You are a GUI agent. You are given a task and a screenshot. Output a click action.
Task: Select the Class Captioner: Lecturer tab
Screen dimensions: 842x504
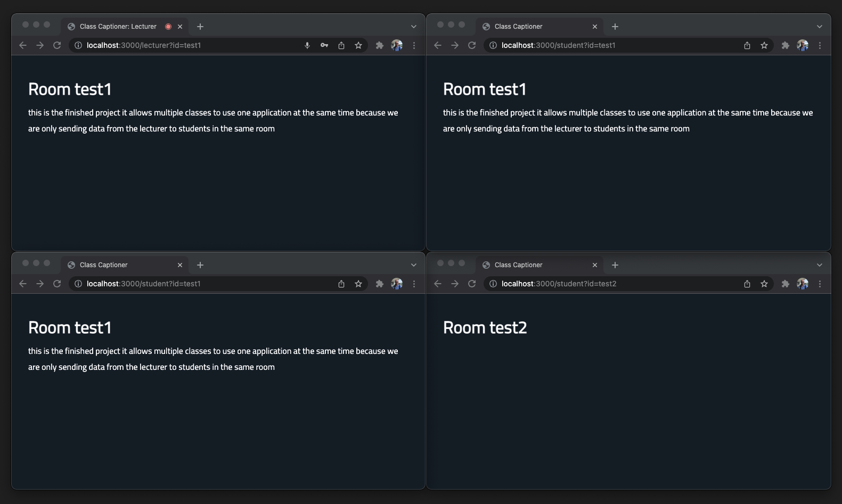click(125, 27)
